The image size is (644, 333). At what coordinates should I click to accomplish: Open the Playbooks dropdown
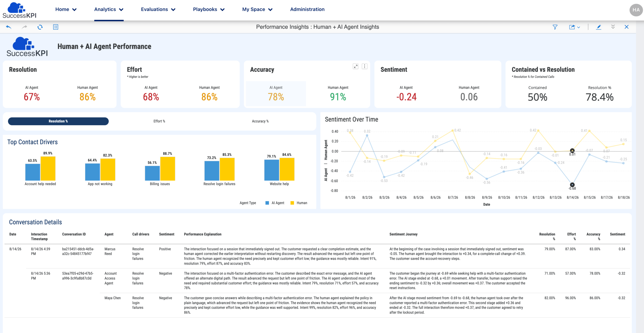(x=209, y=9)
